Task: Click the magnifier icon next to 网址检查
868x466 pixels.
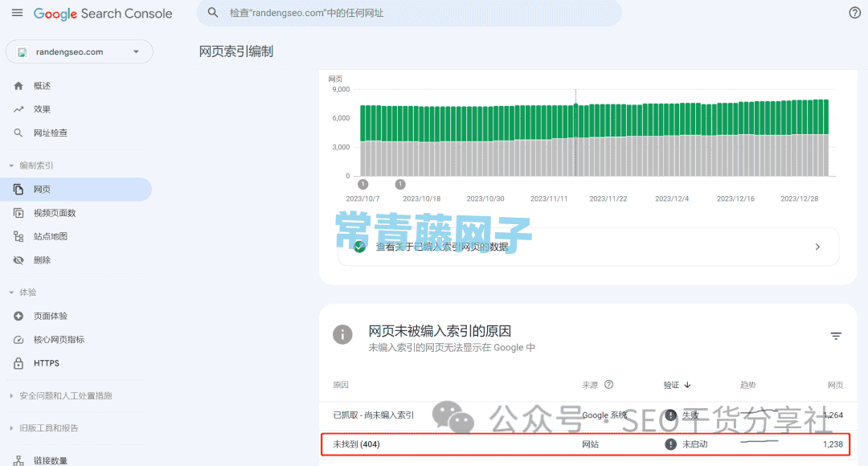Action: click(18, 133)
